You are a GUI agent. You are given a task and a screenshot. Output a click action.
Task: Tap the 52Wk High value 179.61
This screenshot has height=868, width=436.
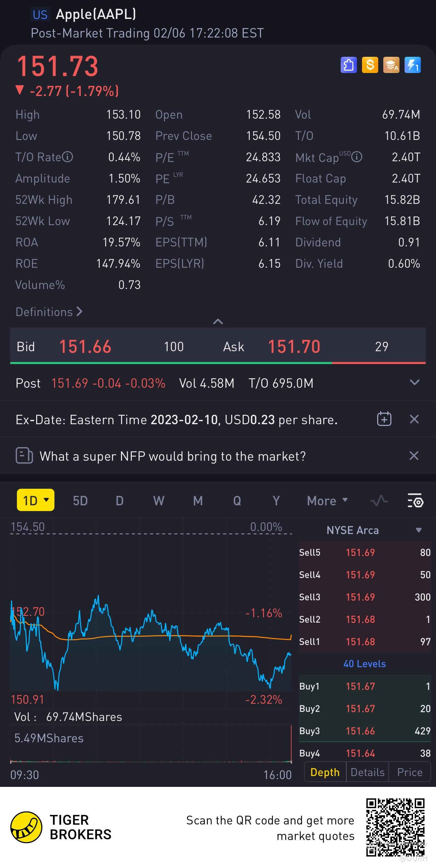click(x=123, y=200)
